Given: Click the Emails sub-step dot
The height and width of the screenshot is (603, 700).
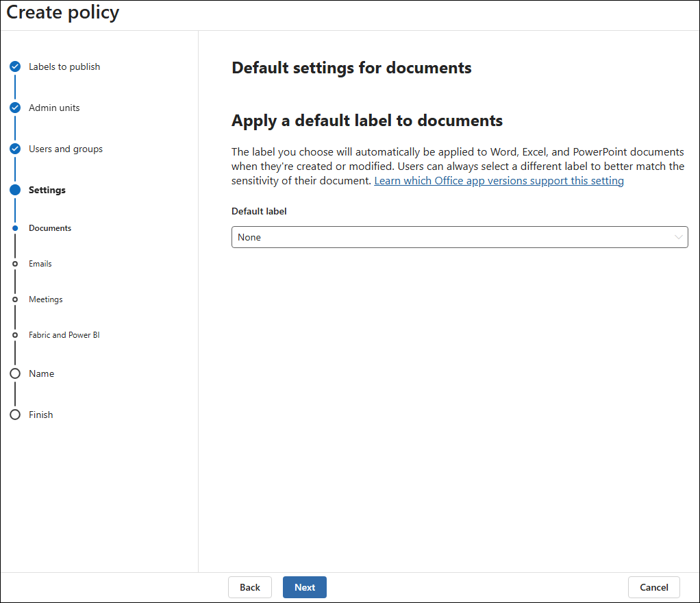Looking at the screenshot, I should tap(15, 264).
